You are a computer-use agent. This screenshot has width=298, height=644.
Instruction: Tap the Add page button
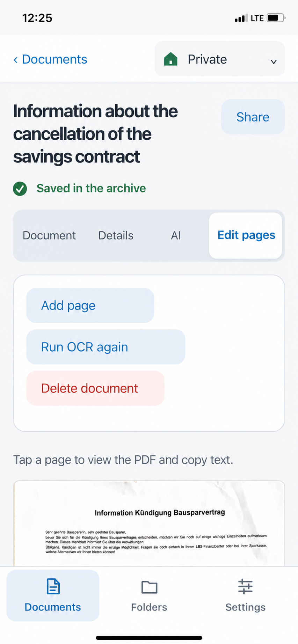pyautogui.click(x=90, y=306)
